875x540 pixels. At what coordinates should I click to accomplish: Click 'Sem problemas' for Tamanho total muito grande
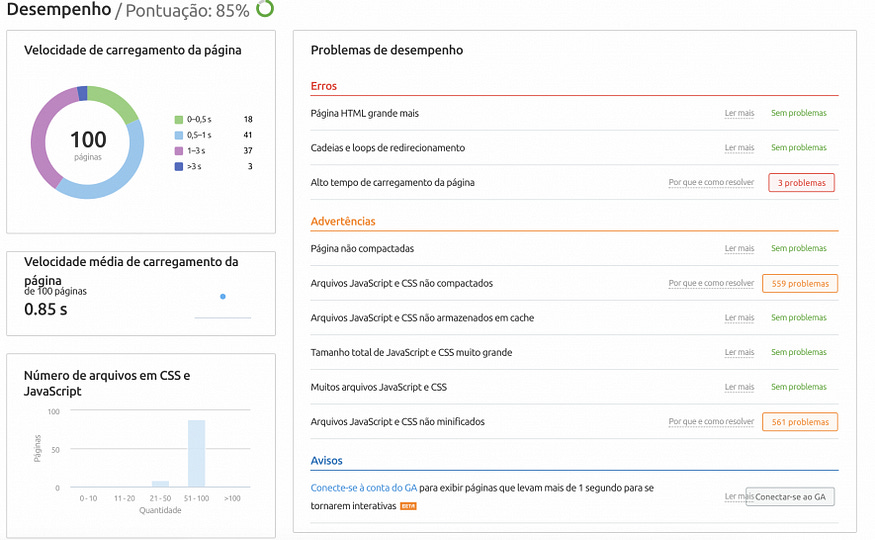tap(799, 353)
